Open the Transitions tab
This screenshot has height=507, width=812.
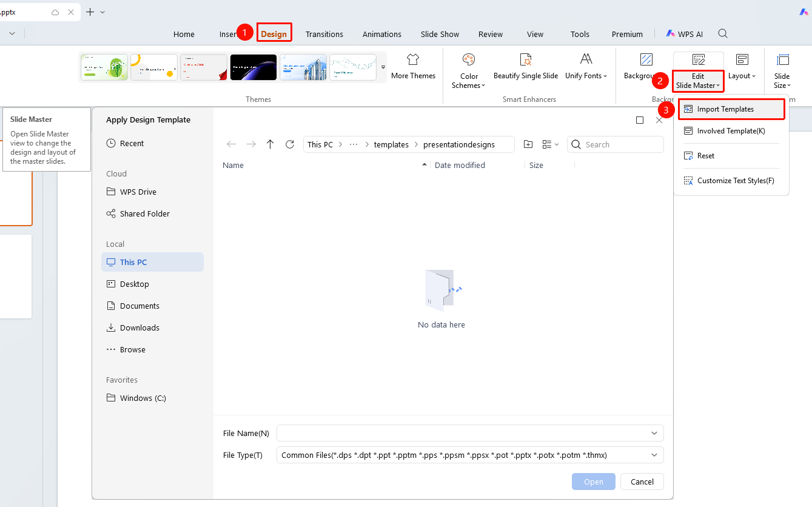[x=324, y=34]
